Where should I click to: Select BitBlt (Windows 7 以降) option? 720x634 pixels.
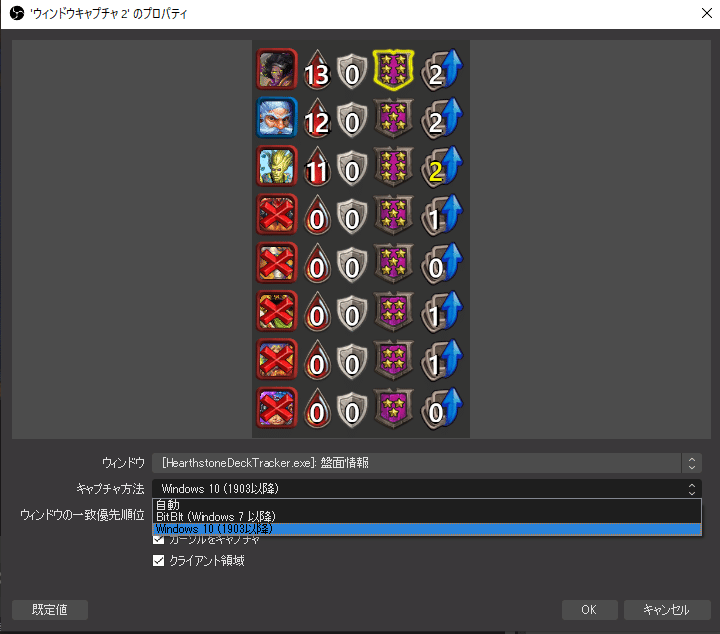coord(427,517)
